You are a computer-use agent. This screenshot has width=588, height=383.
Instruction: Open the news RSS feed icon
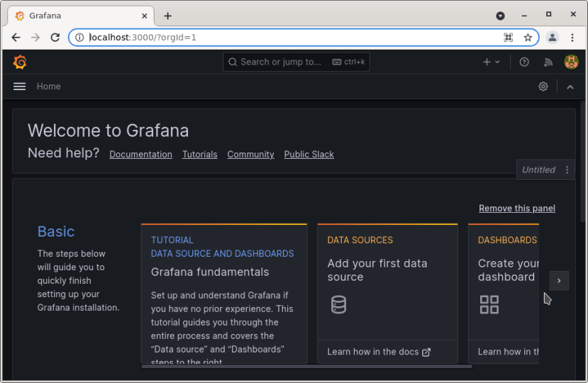(548, 62)
